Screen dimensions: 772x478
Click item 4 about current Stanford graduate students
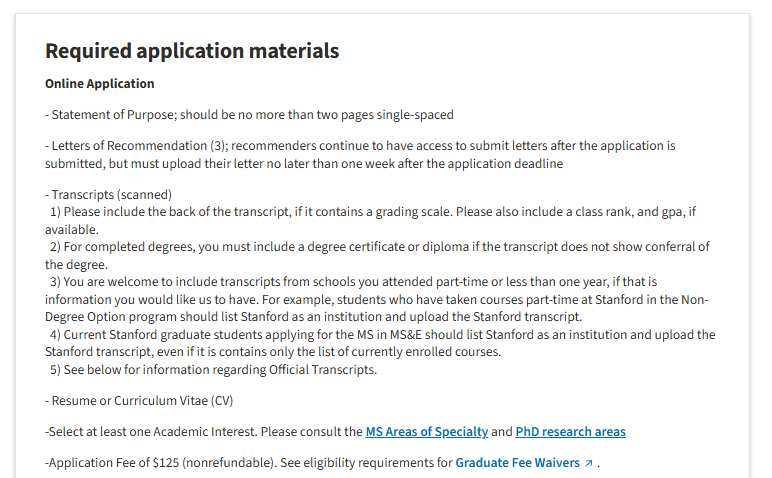coord(380,343)
